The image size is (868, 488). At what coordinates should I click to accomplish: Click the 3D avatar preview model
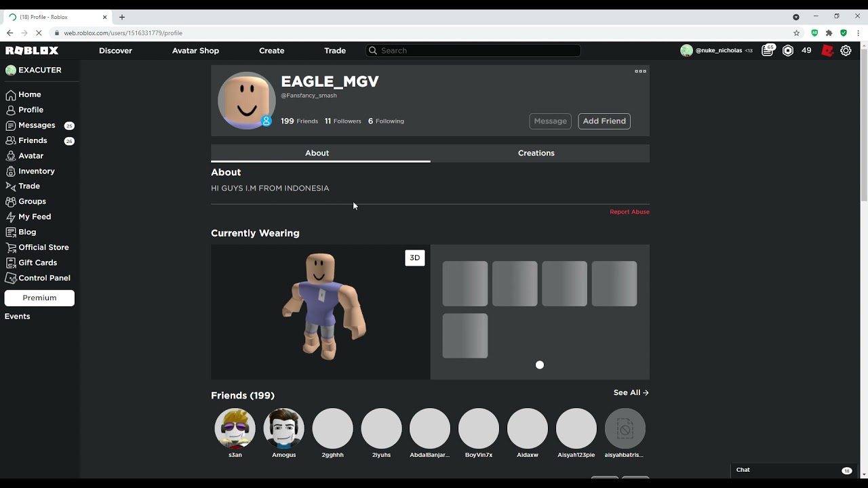click(x=324, y=306)
